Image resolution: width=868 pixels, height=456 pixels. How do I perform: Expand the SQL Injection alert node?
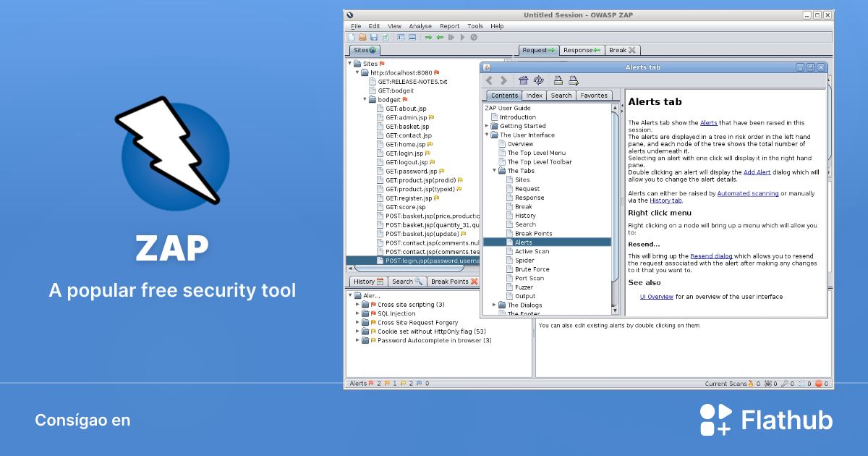click(x=357, y=313)
